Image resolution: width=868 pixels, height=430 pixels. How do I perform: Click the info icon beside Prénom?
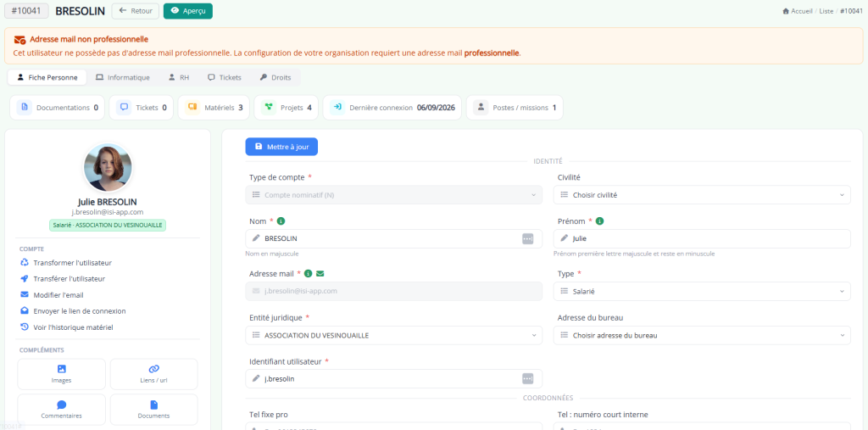(599, 221)
